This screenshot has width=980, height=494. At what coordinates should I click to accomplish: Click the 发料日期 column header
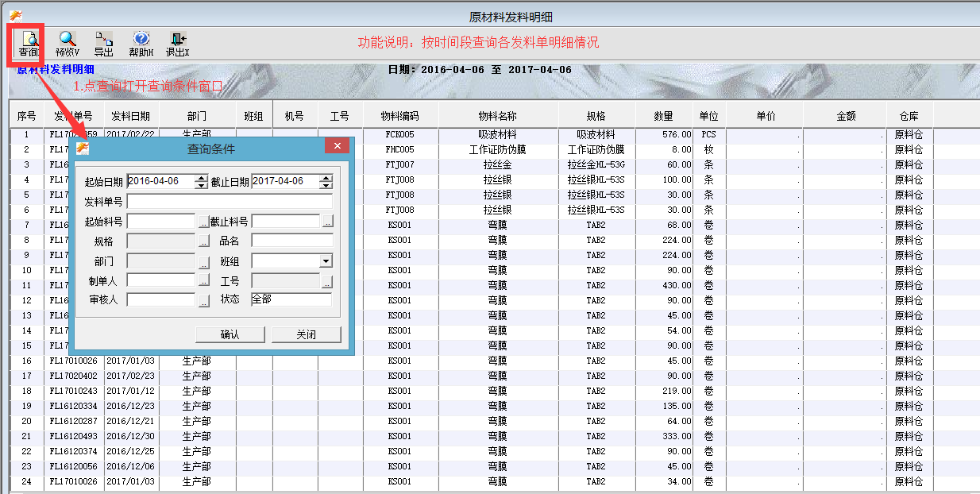click(132, 116)
